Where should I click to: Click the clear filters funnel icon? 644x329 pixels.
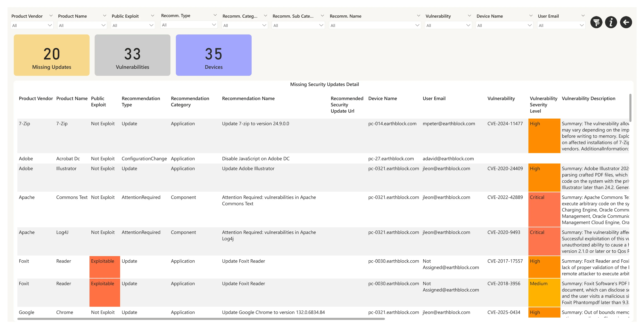tap(596, 22)
